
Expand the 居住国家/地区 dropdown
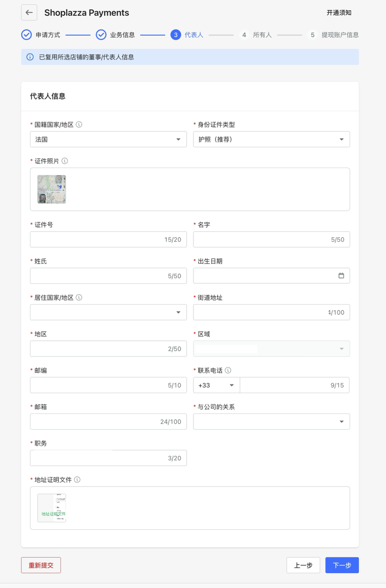pyautogui.click(x=108, y=312)
